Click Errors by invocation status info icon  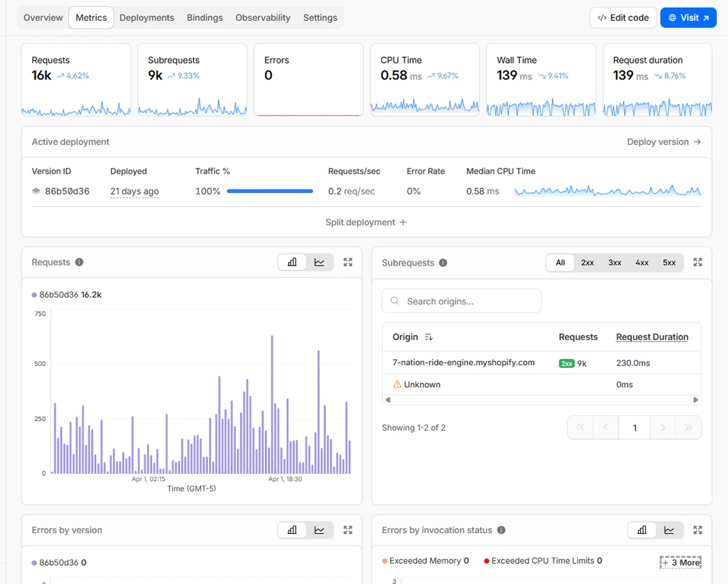click(x=501, y=530)
